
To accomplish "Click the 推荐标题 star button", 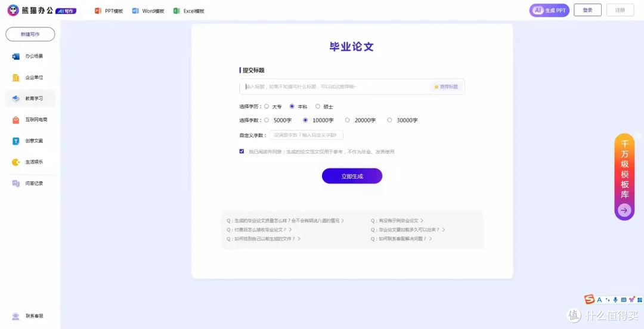I will click(445, 86).
